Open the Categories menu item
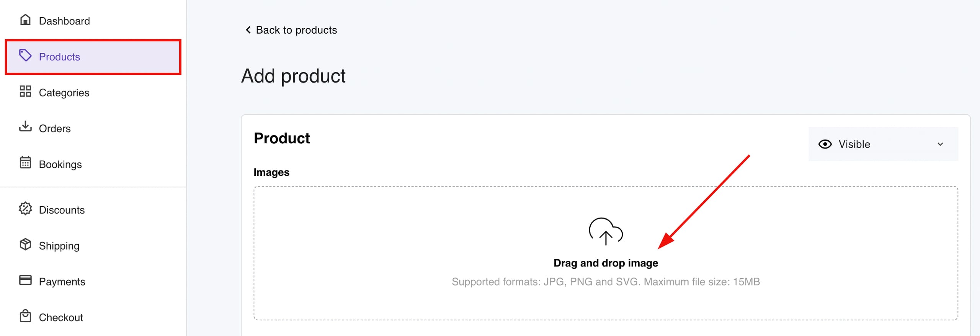Viewport: 980px width, 336px height. (x=64, y=93)
